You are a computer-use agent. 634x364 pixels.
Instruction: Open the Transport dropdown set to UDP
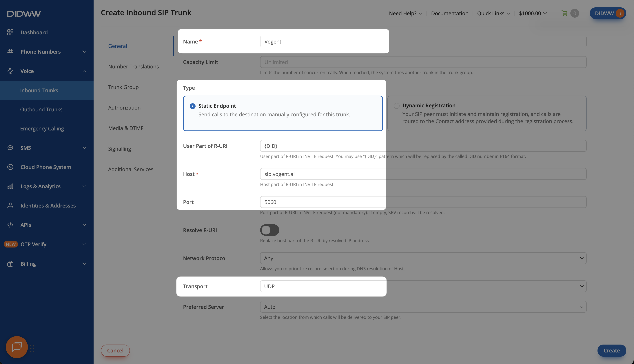tap(423, 286)
